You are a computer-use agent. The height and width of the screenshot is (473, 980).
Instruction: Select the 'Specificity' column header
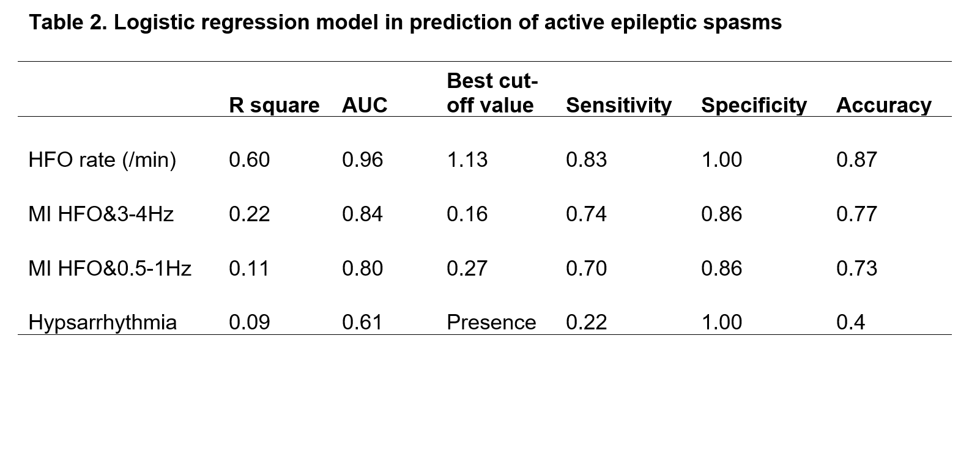coord(754,105)
